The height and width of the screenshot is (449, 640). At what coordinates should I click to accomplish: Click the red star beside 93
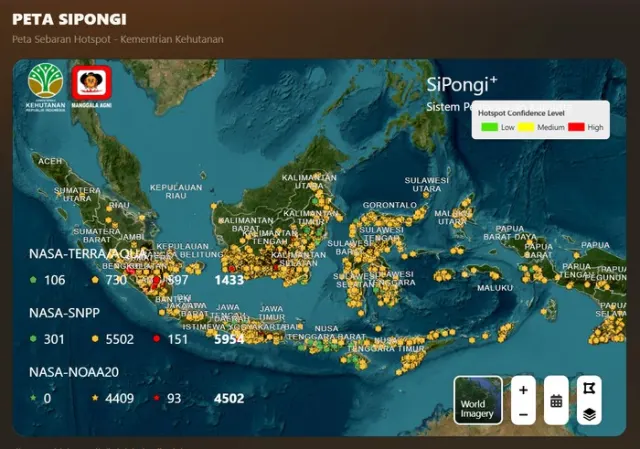(x=156, y=398)
